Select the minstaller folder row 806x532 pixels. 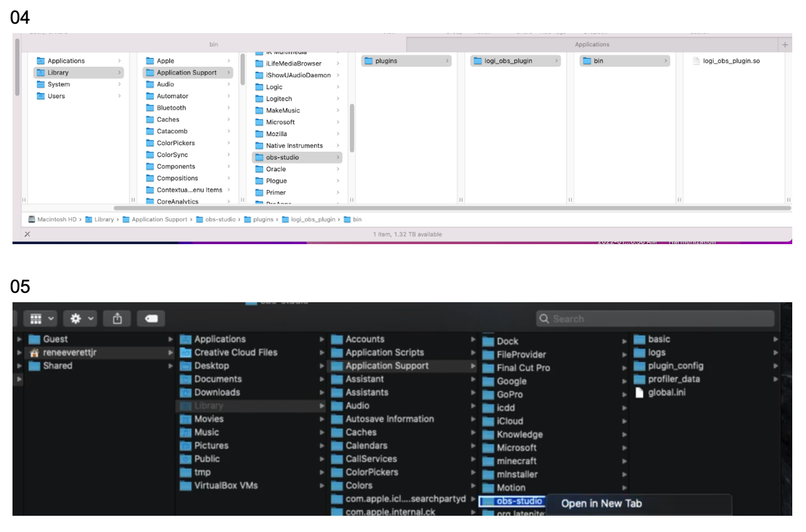[554, 475]
